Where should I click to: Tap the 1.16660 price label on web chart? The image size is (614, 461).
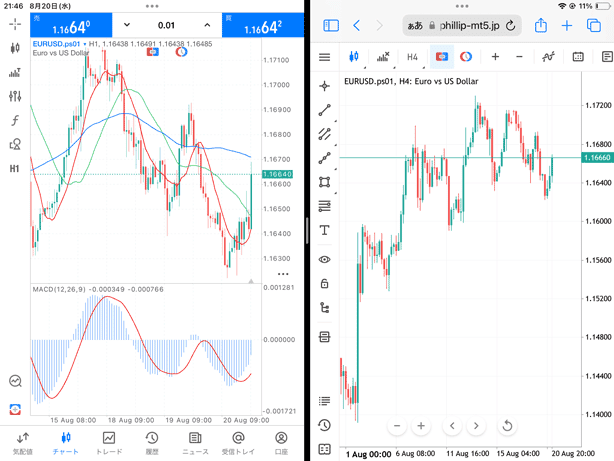598,157
